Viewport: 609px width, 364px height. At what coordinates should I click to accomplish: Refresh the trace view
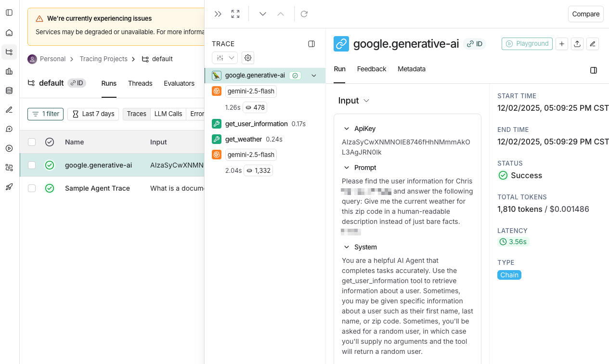[x=304, y=14]
